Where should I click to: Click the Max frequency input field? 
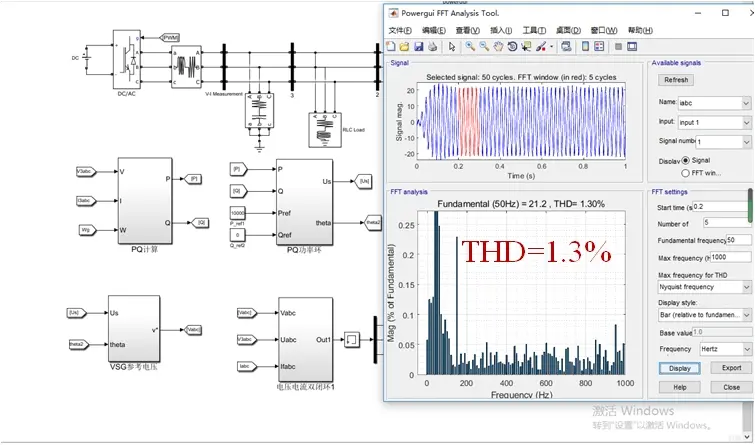point(730,257)
